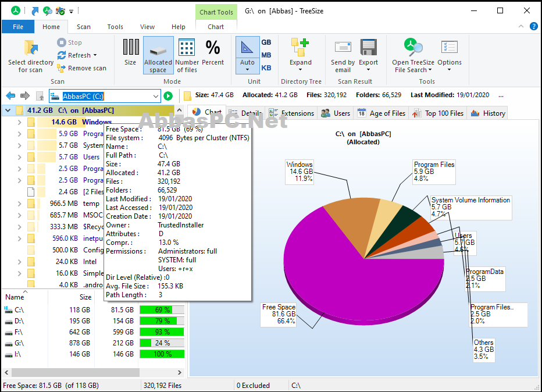This screenshot has height=392, width=542.
Task: Navigate forward with gray arrow
Action: (x=25, y=96)
